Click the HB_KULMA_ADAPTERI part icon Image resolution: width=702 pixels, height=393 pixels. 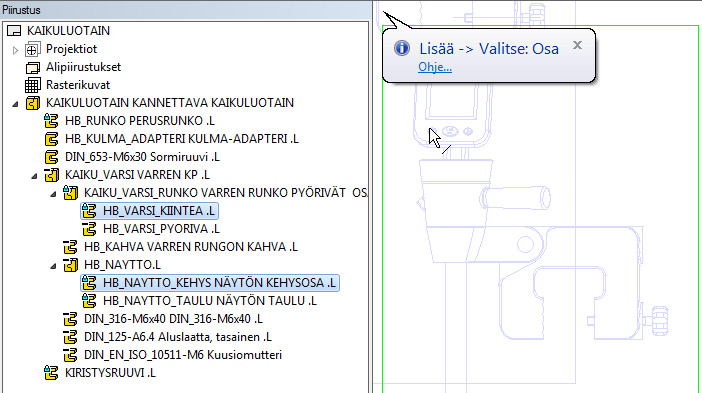coord(51,139)
